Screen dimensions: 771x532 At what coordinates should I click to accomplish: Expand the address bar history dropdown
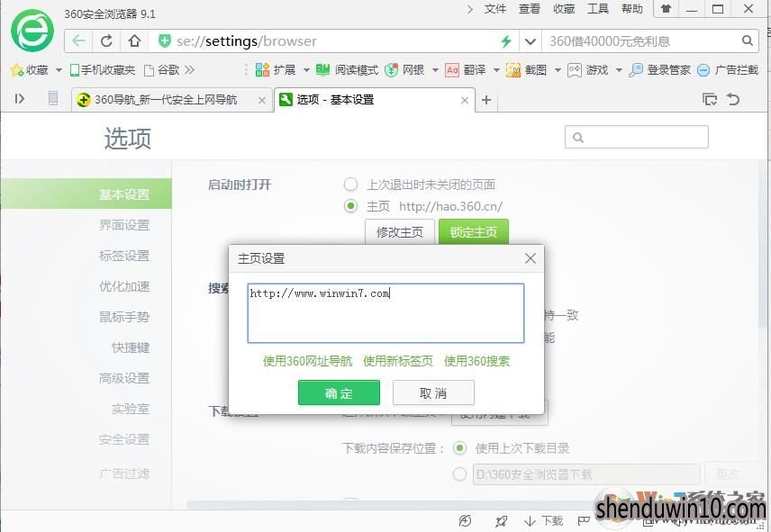530,41
